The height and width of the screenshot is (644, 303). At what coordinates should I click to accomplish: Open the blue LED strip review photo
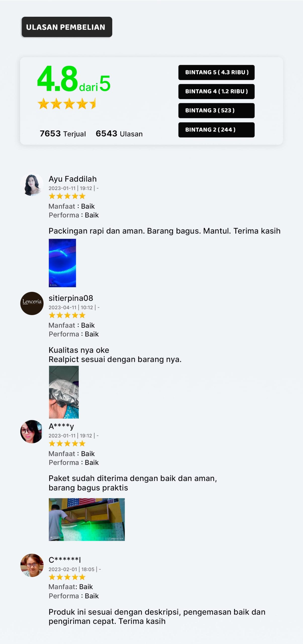tap(62, 263)
